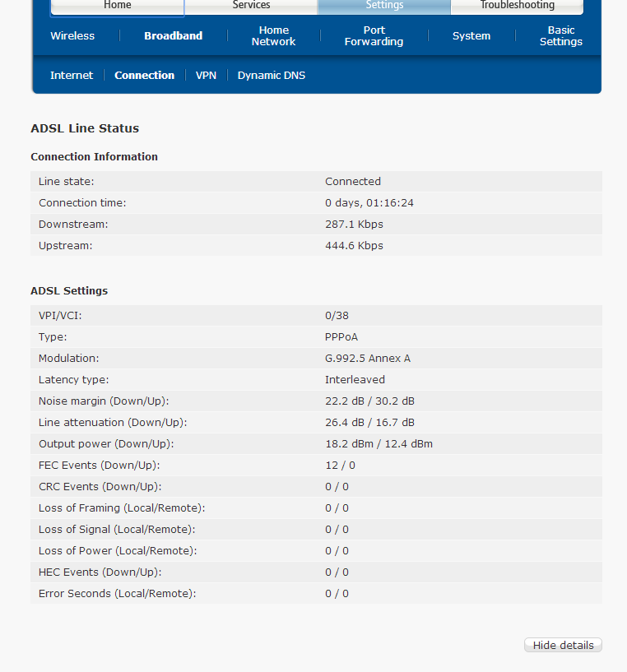The height and width of the screenshot is (672, 627).
Task: Click the Interleaved latency value
Action: 355,380
